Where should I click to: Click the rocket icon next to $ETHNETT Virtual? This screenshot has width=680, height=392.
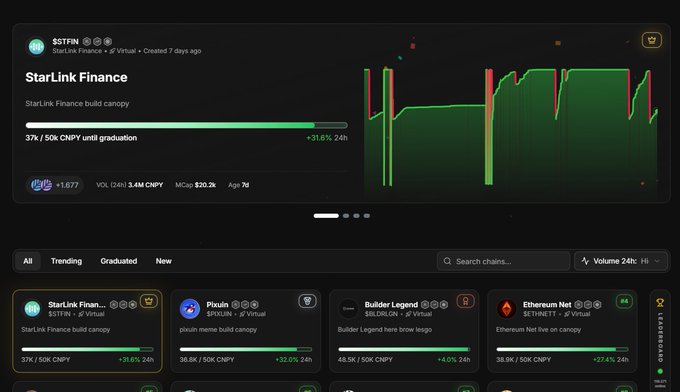[567, 314]
